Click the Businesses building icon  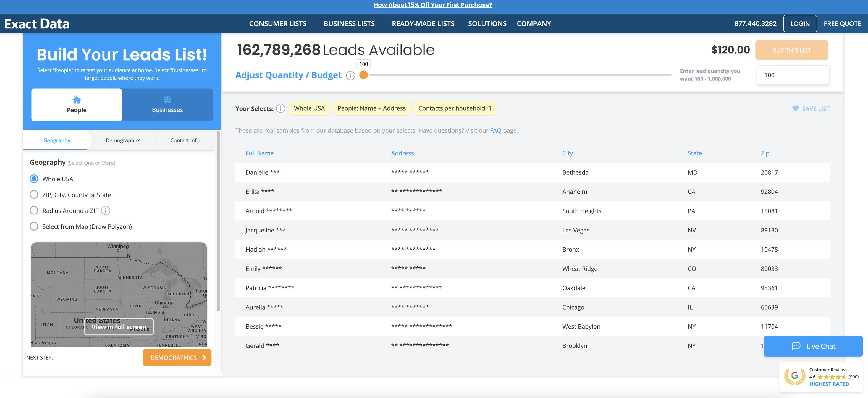click(x=167, y=99)
